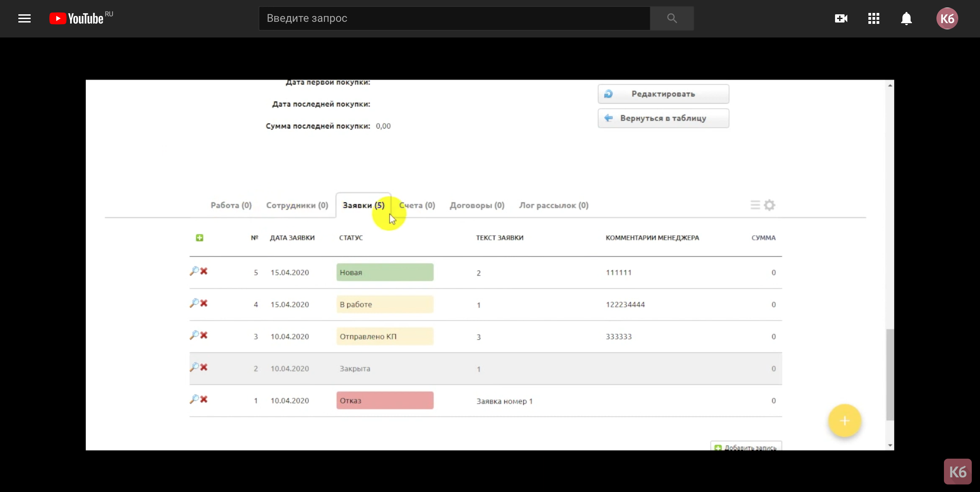Open table settings gear icon
This screenshot has height=492, width=980.
(770, 205)
